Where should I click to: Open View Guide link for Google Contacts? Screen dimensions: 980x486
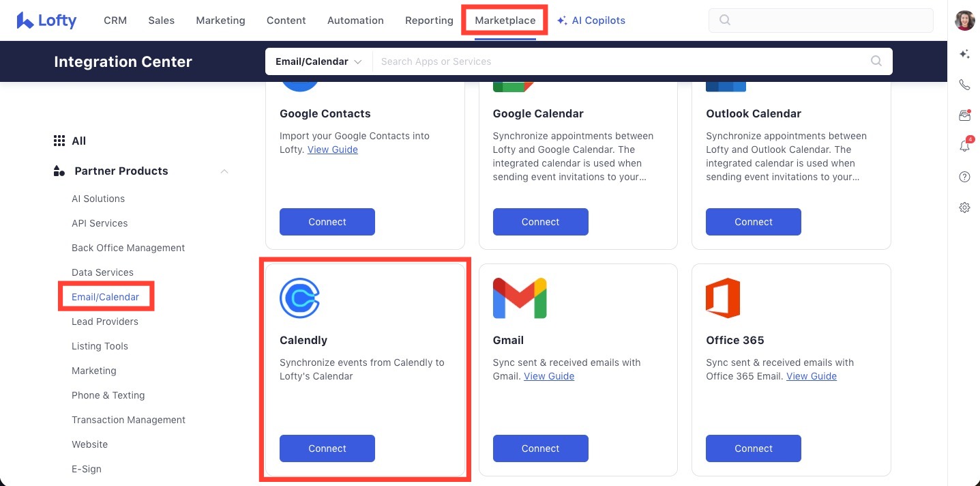tap(333, 149)
